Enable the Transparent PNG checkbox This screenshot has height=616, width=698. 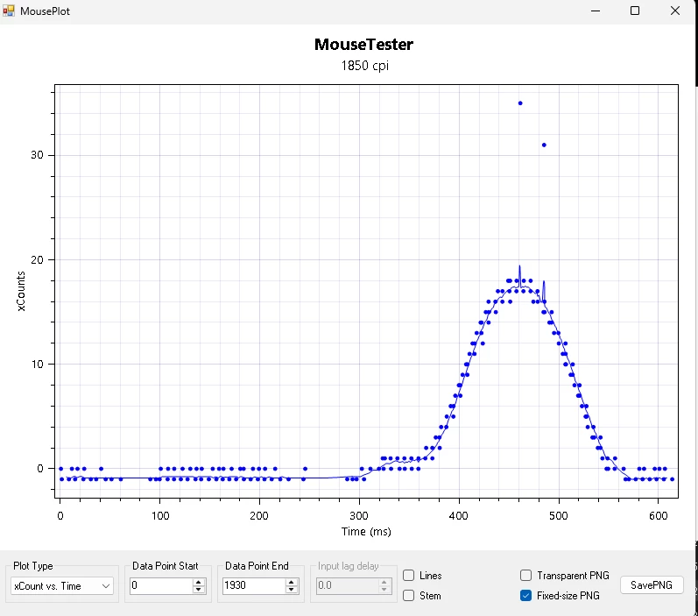click(x=525, y=575)
